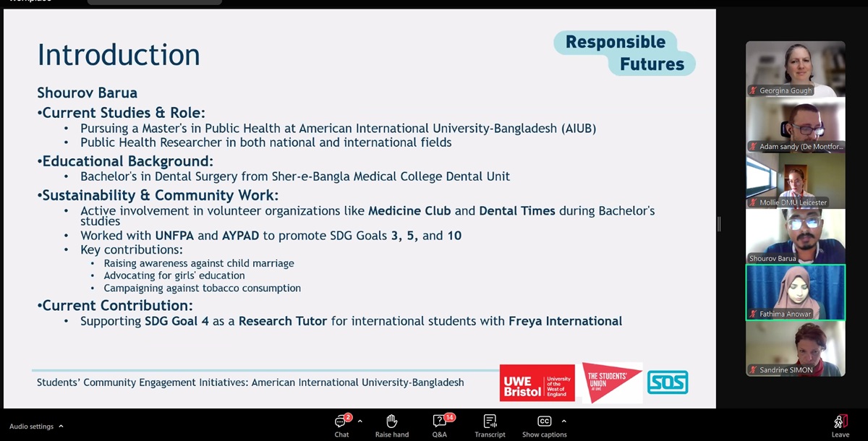Click the SOS logo on slide
The width and height of the screenshot is (868, 441).
tap(668, 382)
